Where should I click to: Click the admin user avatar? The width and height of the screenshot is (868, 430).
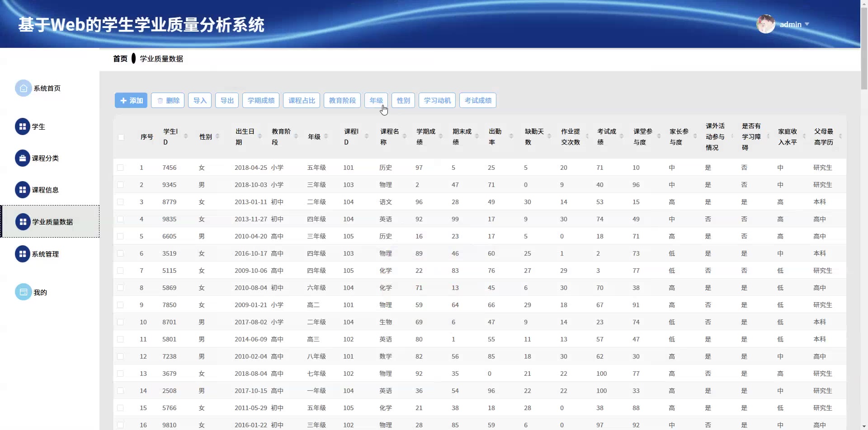[x=765, y=24]
